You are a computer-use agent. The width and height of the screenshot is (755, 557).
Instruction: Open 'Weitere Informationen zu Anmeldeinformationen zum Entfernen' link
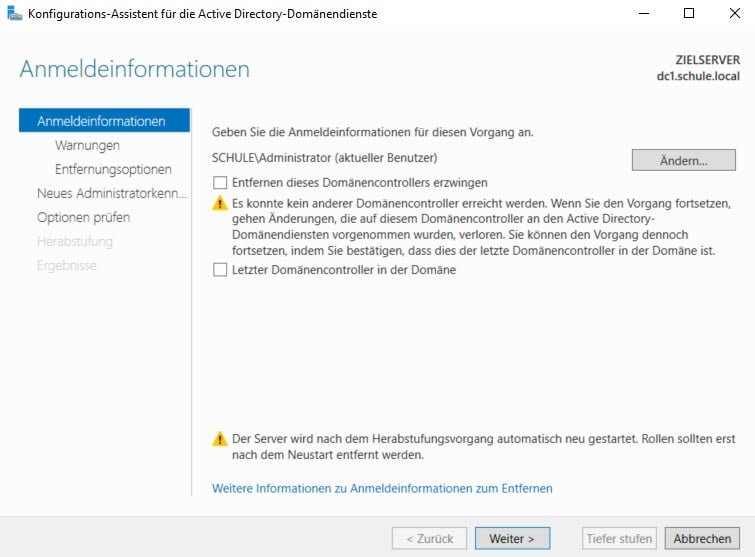click(382, 489)
